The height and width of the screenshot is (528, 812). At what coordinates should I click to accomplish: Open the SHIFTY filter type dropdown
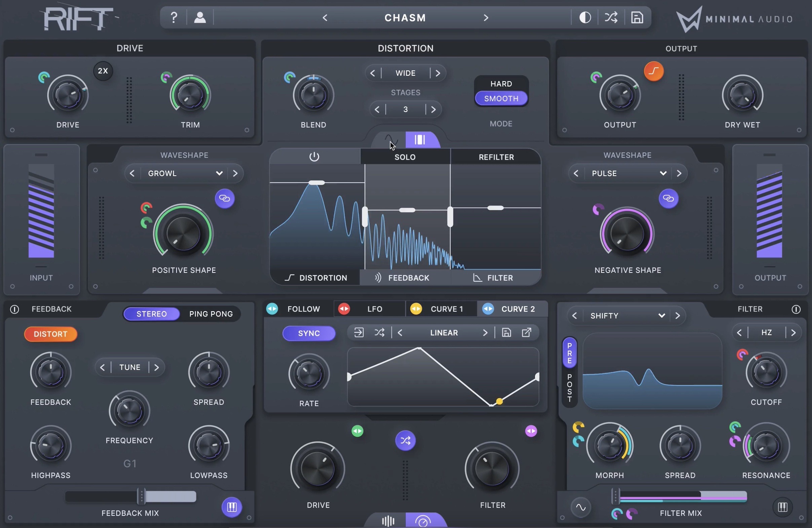(661, 316)
